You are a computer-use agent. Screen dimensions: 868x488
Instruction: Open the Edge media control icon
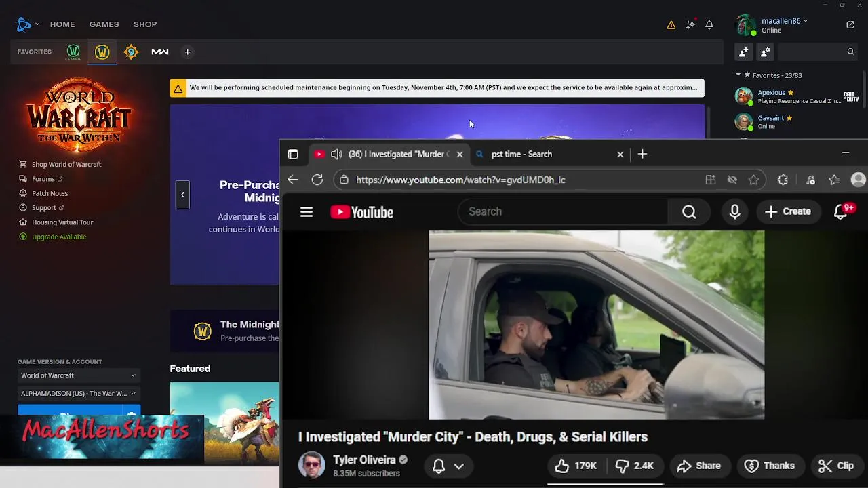point(810,180)
